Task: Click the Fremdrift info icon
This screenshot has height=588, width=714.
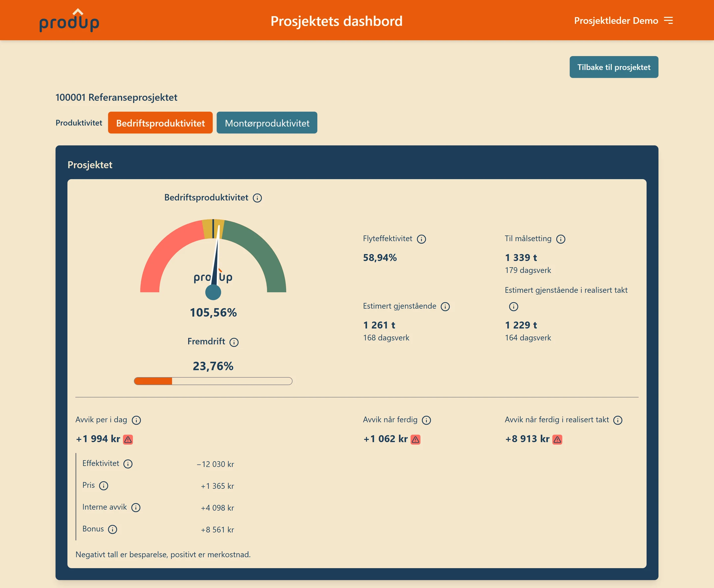Action: tap(234, 342)
